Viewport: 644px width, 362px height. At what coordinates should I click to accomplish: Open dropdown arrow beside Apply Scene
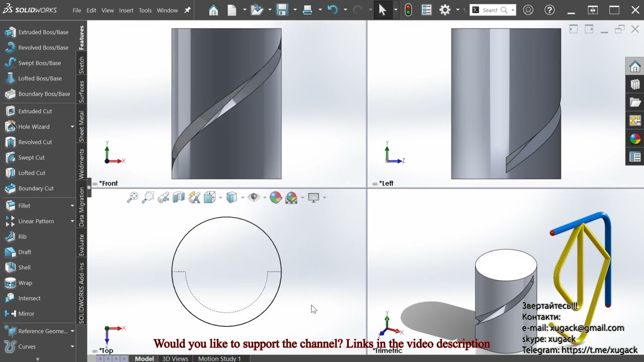[302, 198]
